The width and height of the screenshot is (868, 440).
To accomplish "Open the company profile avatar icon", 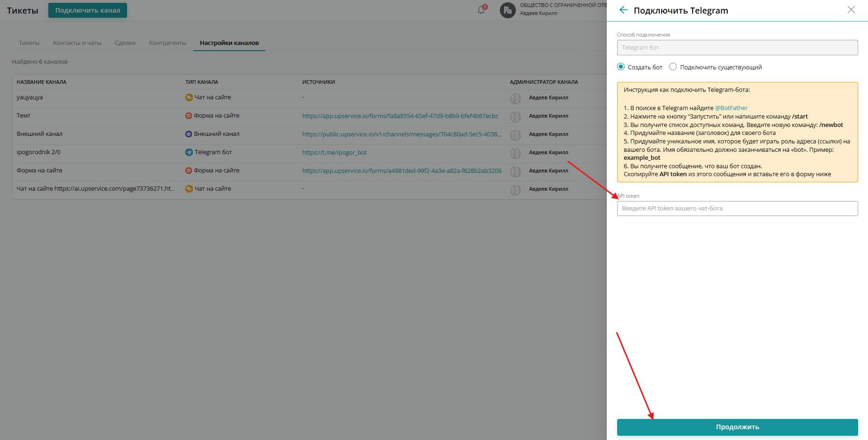I will pos(508,10).
